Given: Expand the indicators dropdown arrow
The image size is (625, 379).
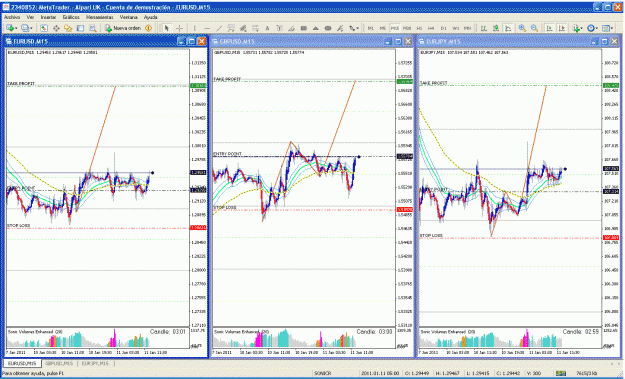Looking at the screenshot, I should (x=582, y=28).
